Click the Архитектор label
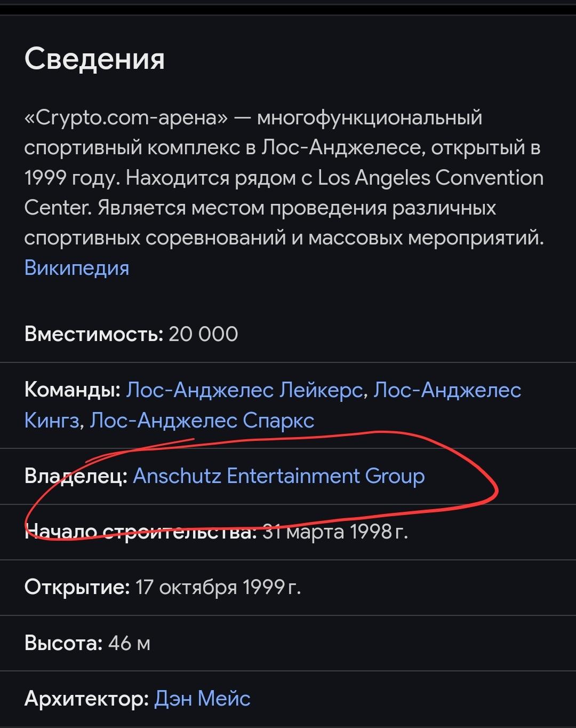 [87, 698]
